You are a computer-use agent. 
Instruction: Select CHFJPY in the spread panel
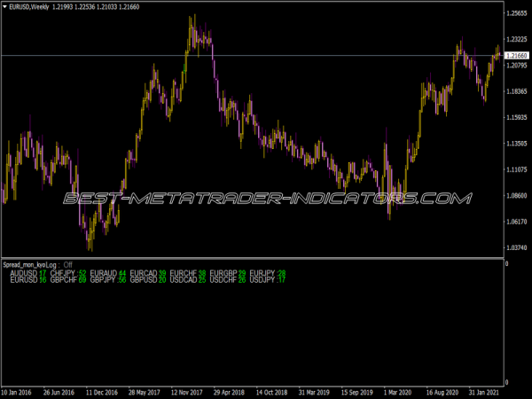coord(64,273)
